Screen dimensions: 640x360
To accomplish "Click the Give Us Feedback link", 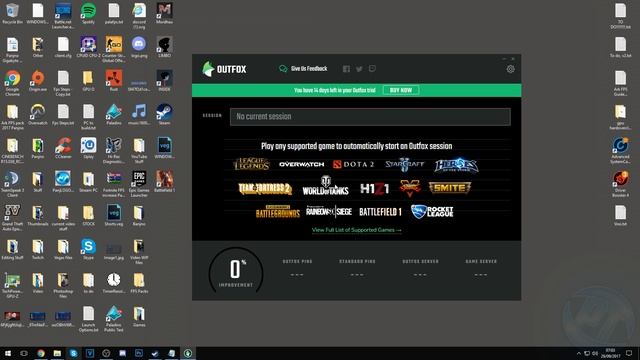I will pyautogui.click(x=303, y=69).
